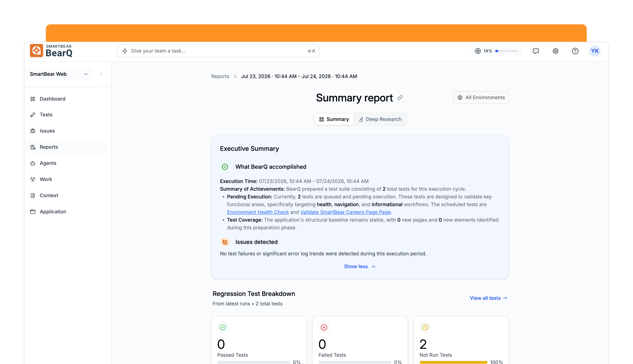Click the Failed Tests progress bar
633x364 pixels.
(355, 362)
